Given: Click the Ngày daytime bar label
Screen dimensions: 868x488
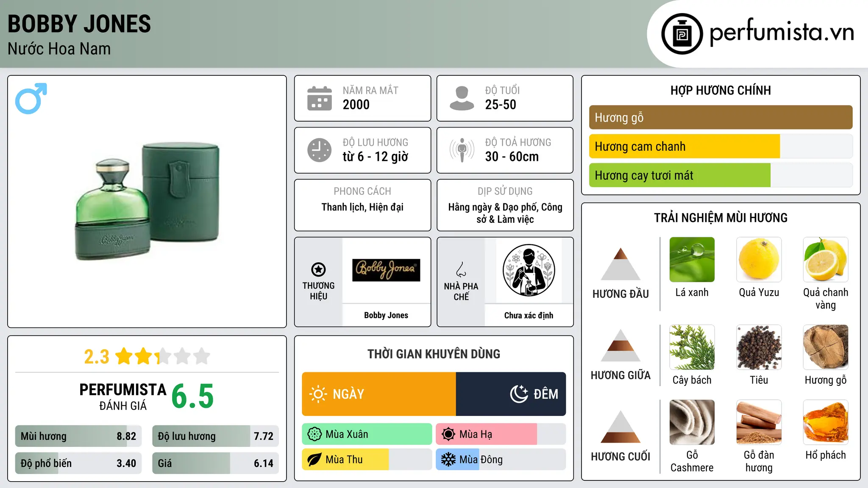Looking at the screenshot, I should click(348, 394).
